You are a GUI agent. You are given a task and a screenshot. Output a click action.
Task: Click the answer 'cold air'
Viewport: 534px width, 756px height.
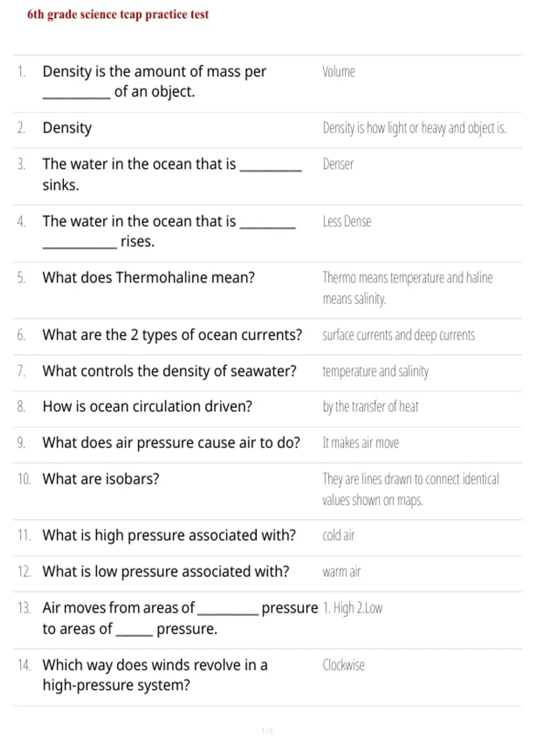pyautogui.click(x=339, y=535)
